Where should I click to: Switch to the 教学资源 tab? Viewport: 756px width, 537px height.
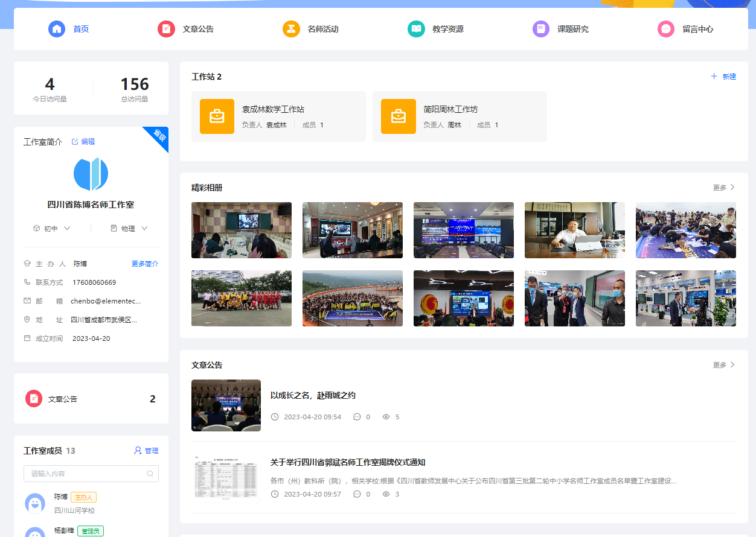[447, 29]
